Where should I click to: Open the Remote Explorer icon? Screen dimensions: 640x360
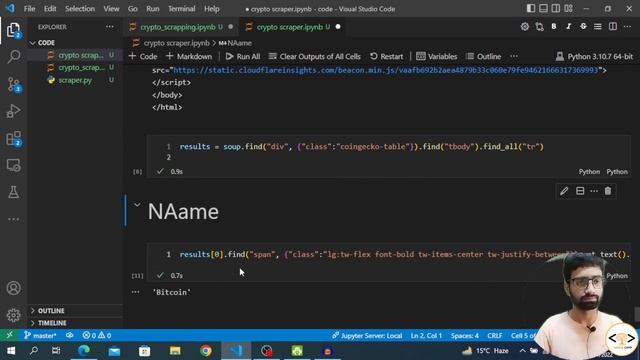click(x=13, y=165)
